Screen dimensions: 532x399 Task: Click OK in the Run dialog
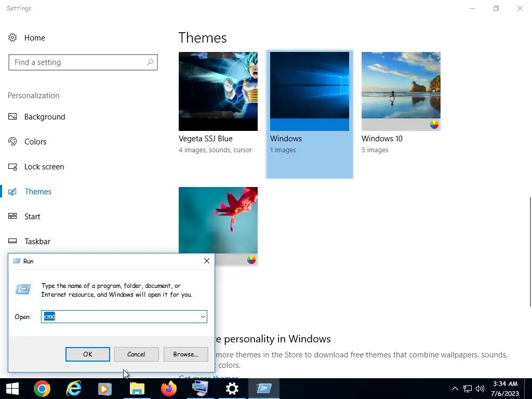pyautogui.click(x=87, y=354)
